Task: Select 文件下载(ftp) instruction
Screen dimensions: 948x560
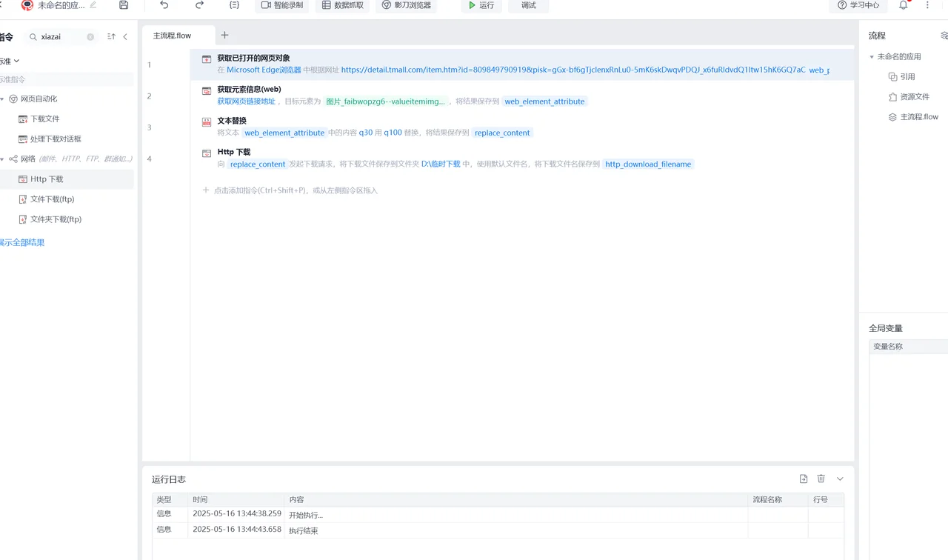Action: pyautogui.click(x=52, y=199)
